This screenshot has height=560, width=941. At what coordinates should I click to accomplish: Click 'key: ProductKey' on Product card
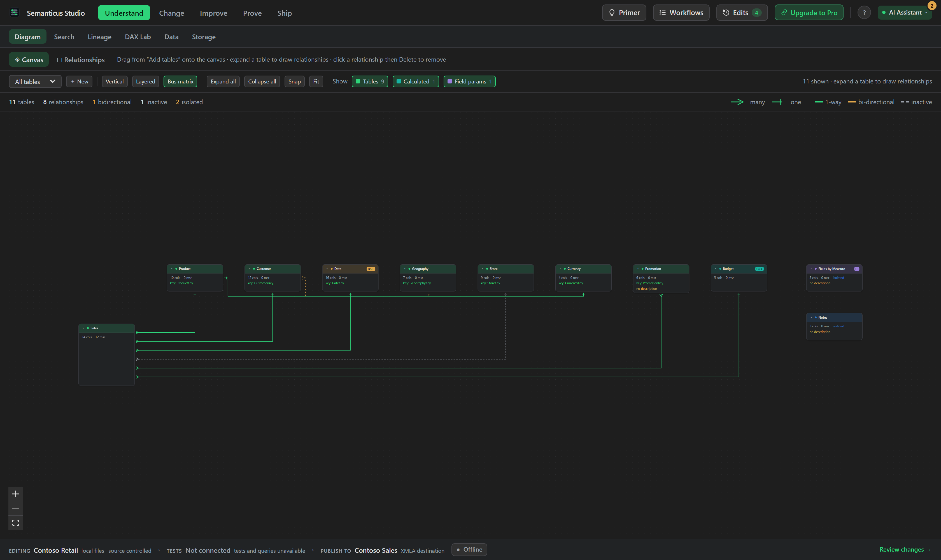(x=181, y=283)
